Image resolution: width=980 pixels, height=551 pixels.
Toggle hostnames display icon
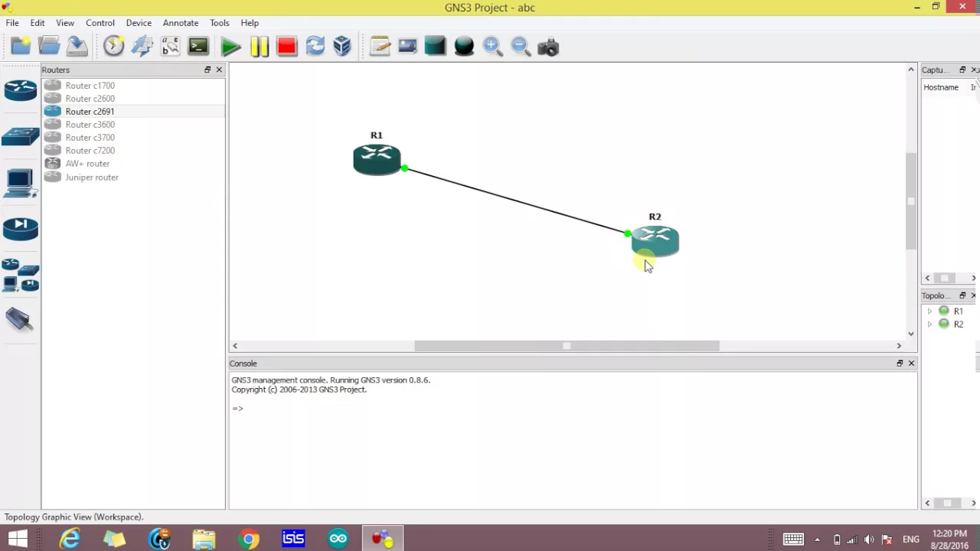[170, 47]
